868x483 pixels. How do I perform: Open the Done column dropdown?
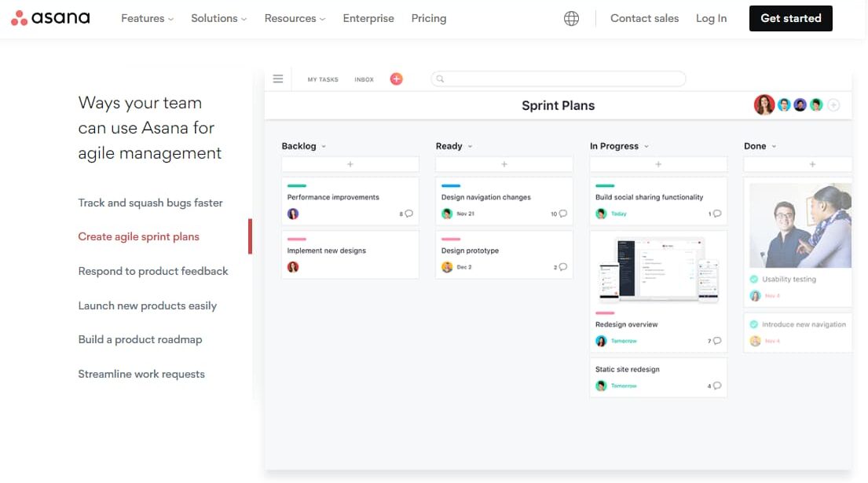tap(774, 147)
